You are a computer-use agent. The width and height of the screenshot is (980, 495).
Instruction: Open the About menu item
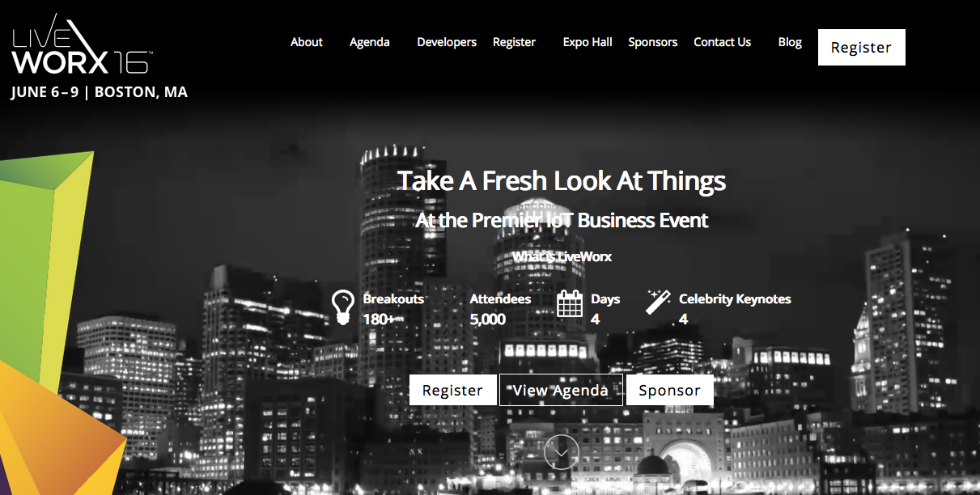coord(307,42)
